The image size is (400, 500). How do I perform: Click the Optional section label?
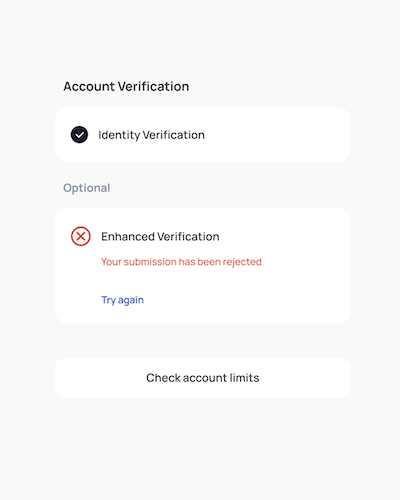[87, 188]
